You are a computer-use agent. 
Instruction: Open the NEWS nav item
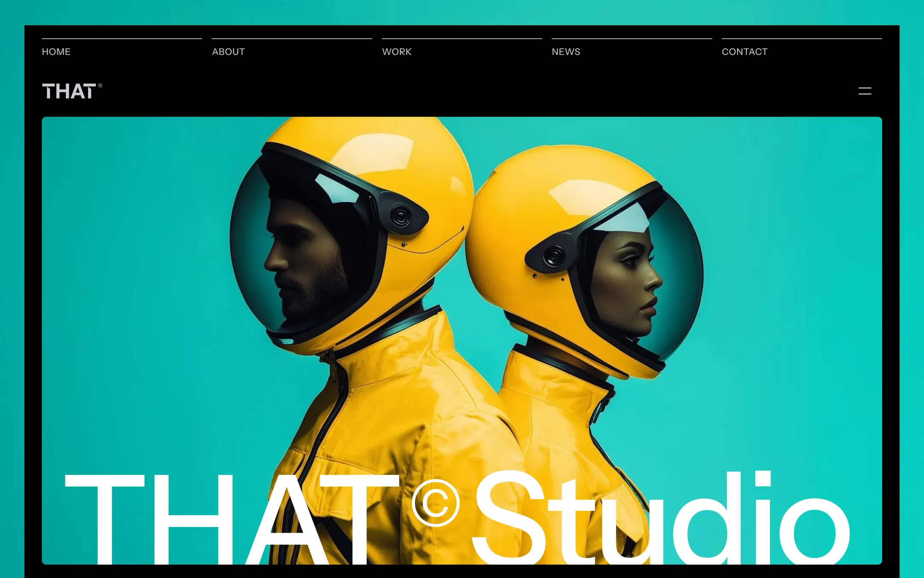point(566,52)
